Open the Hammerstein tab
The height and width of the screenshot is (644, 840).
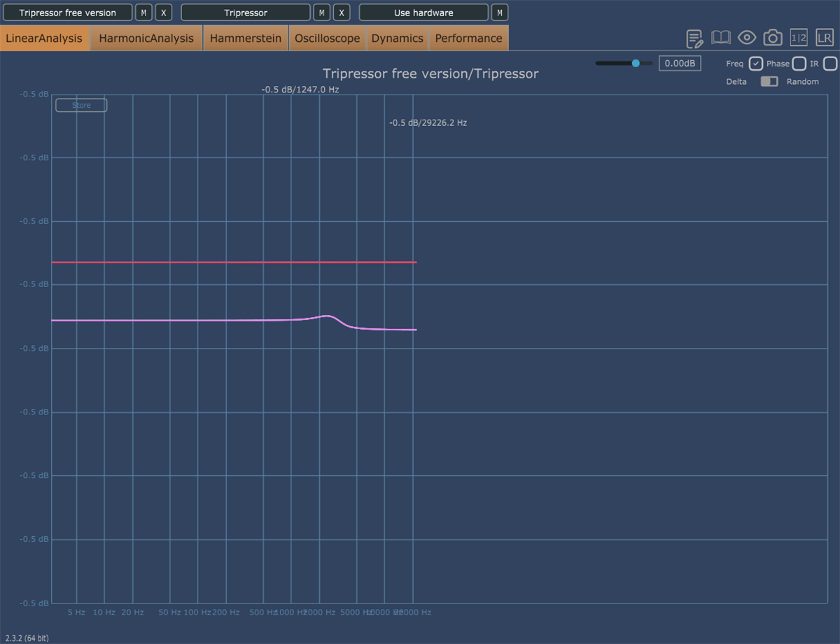246,38
